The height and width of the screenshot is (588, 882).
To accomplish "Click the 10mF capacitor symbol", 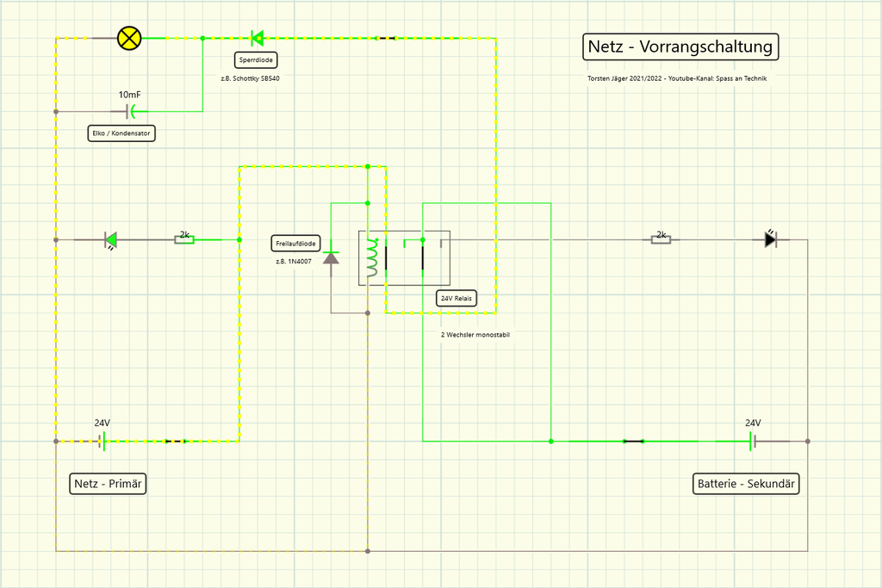I will point(131,111).
